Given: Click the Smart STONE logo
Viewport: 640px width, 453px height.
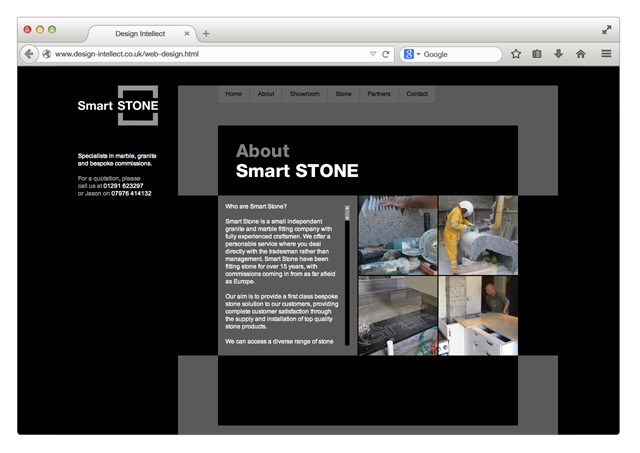Looking at the screenshot, I should point(118,105).
